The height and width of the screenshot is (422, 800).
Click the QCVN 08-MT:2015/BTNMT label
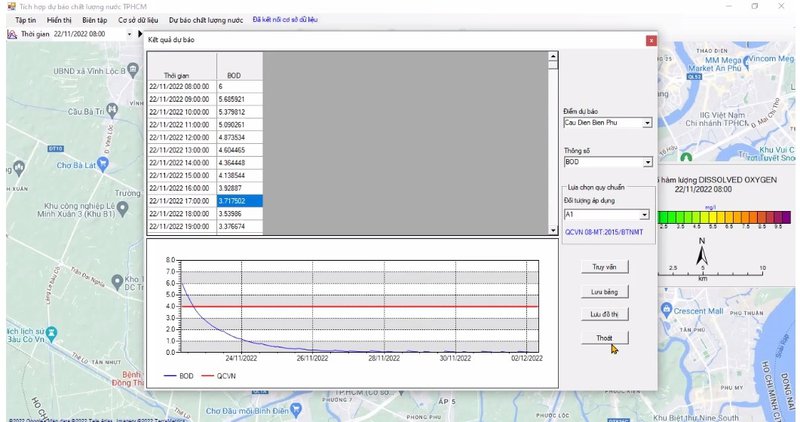coord(604,232)
